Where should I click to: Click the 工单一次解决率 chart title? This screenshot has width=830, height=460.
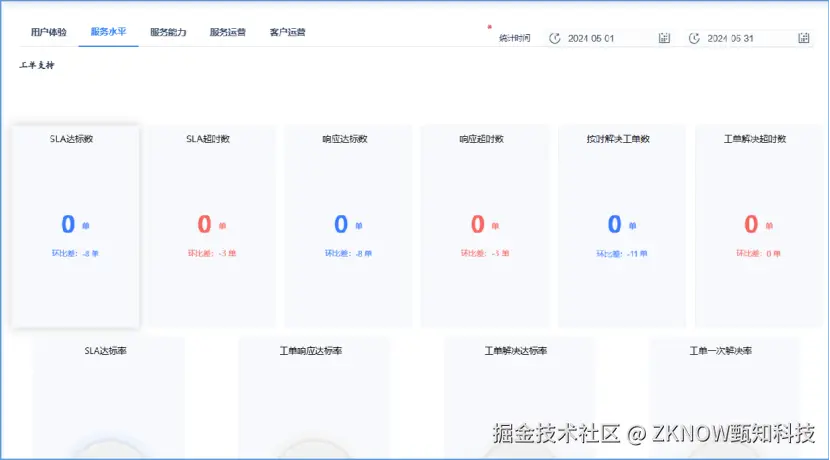pyautogui.click(x=720, y=350)
